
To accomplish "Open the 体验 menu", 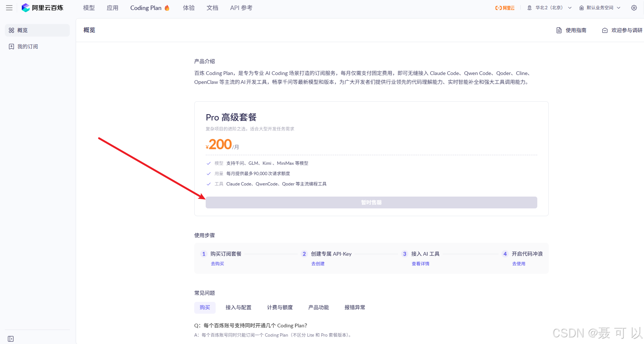I will click(189, 8).
